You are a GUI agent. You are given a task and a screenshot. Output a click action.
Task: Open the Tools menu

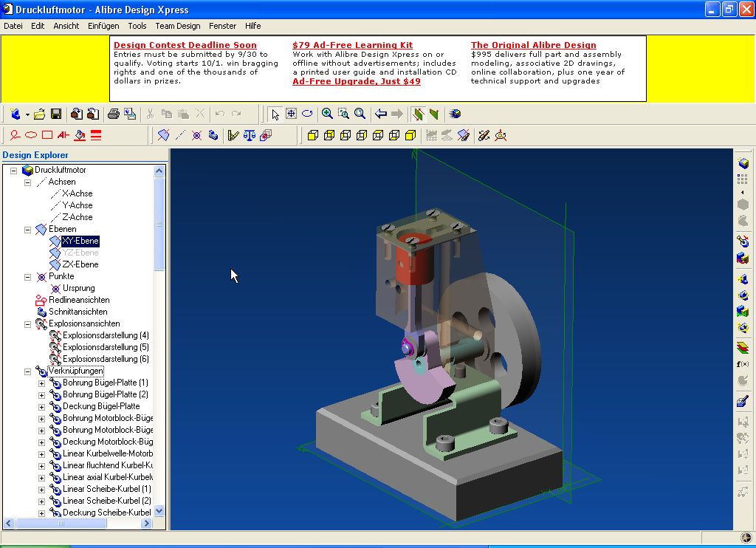[137, 26]
